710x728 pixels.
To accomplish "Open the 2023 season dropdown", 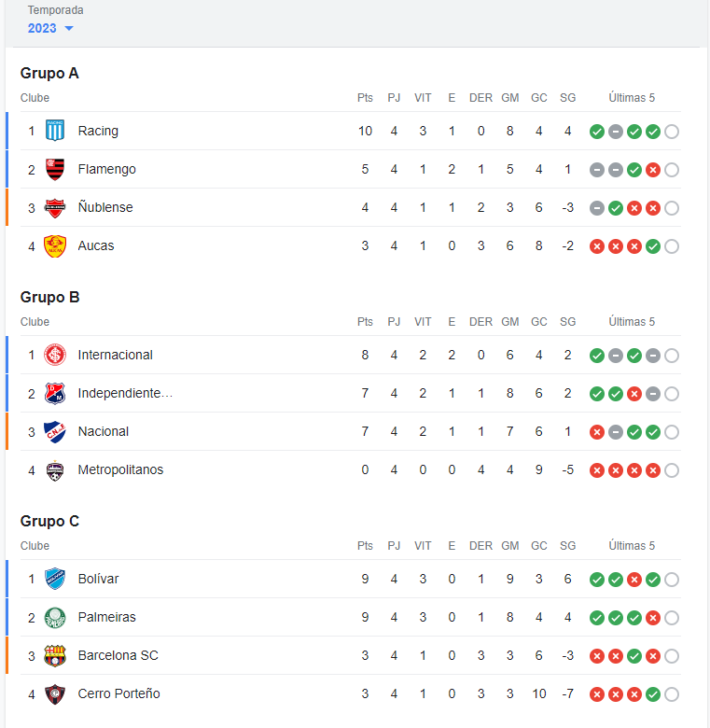I will point(50,28).
